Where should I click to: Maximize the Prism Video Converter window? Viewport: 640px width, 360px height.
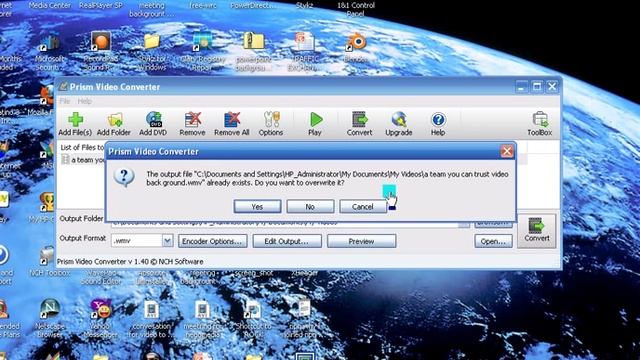coord(537,87)
